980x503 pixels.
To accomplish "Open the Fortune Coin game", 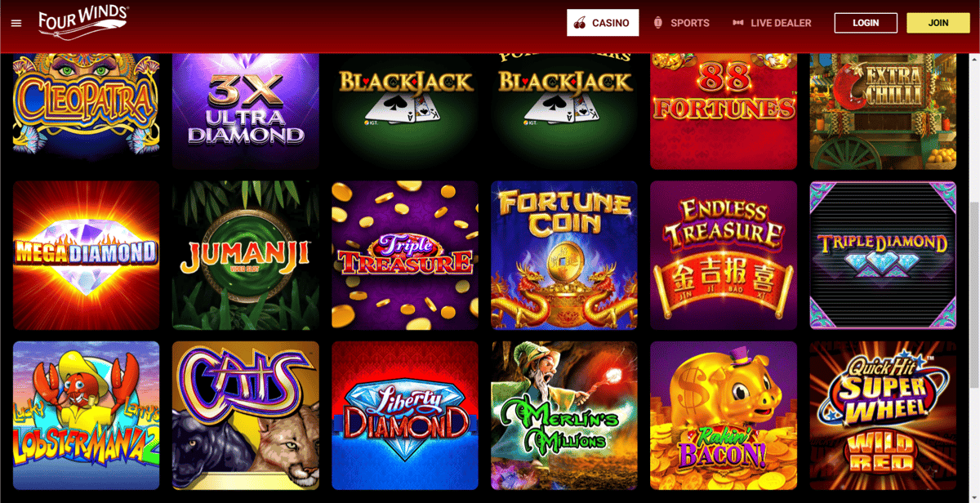I will 564,255.
